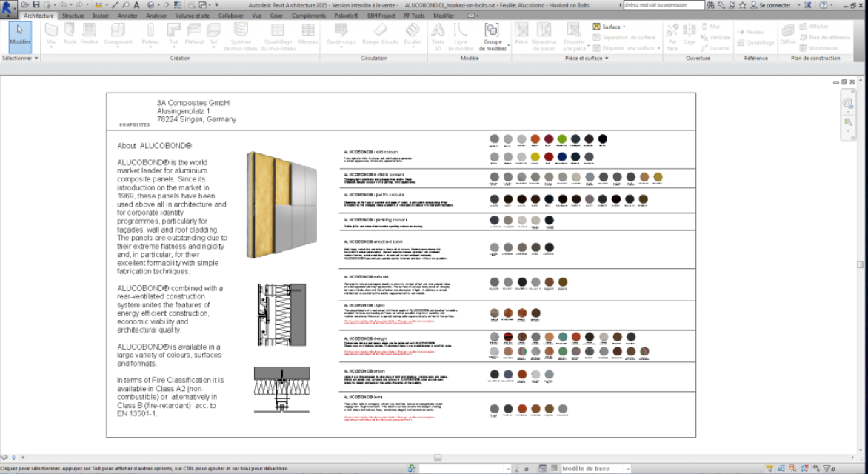Viewport: 868px width, 474px height.
Task: Select the Cage shaft tool
Action: click(x=690, y=34)
